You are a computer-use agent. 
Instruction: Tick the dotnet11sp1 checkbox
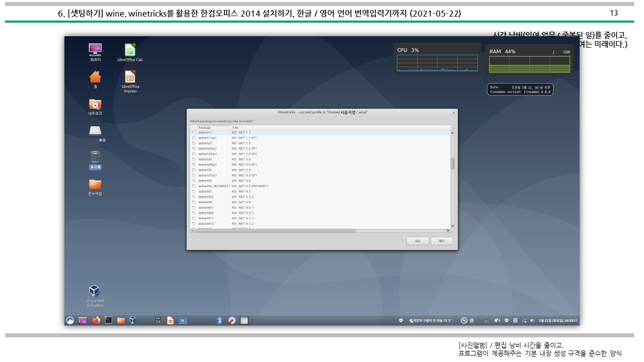pos(194,138)
